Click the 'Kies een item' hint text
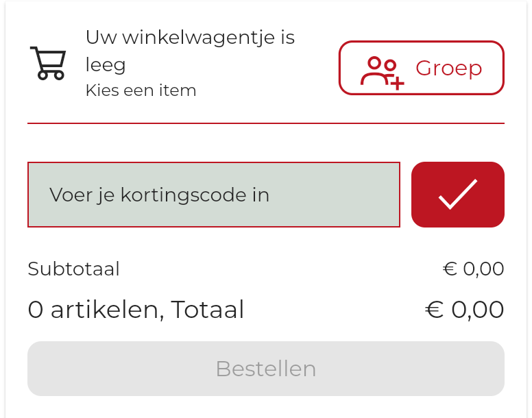The width and height of the screenshot is (532, 418). pos(141,90)
